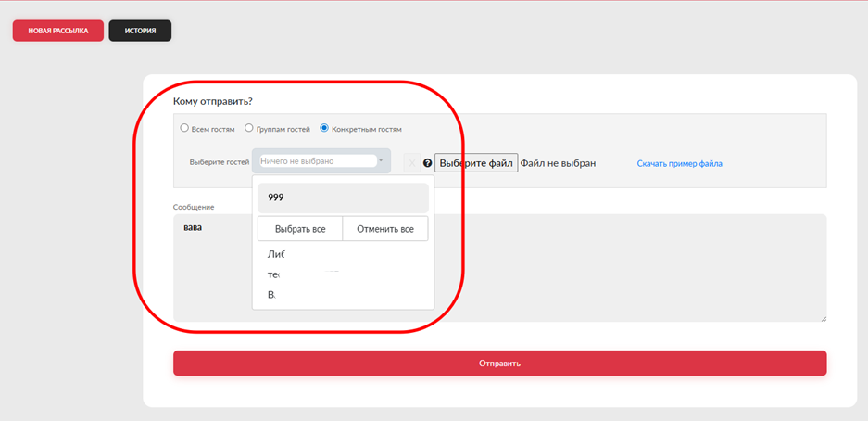Open the 'Новая рассылка' tab
The height and width of the screenshot is (421, 868).
click(x=58, y=31)
